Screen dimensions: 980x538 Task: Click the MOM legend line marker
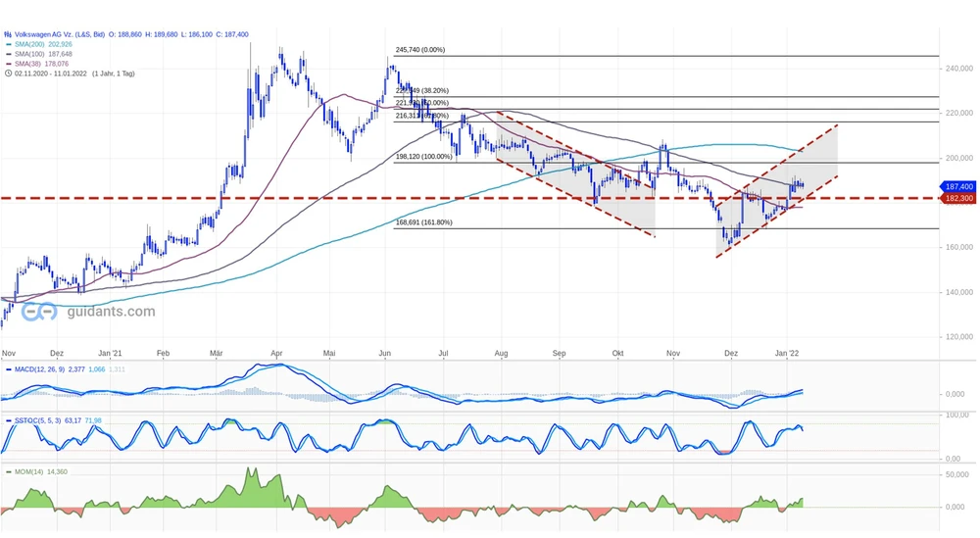pos(7,471)
